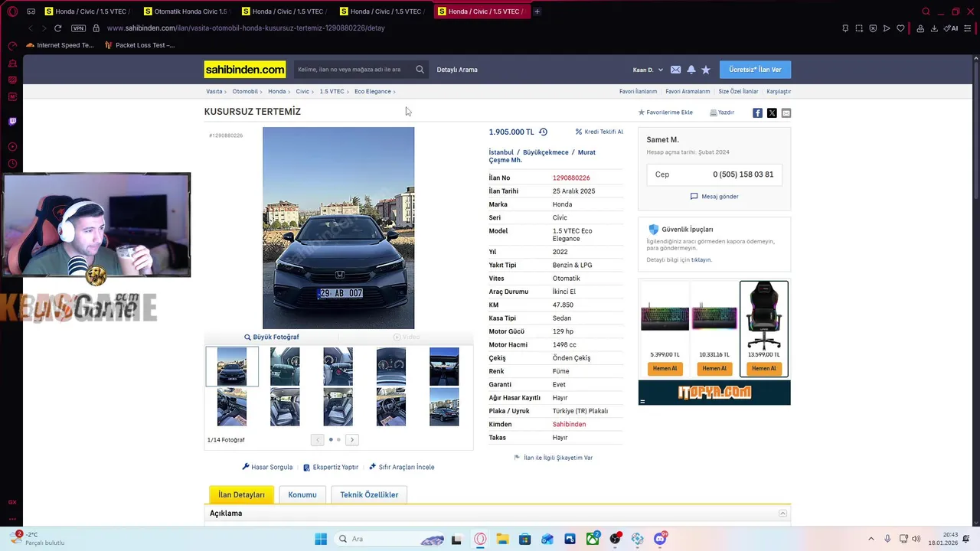Open Twitch in Opera sidebar
Screen dimensions: 980x551
coord(12,121)
